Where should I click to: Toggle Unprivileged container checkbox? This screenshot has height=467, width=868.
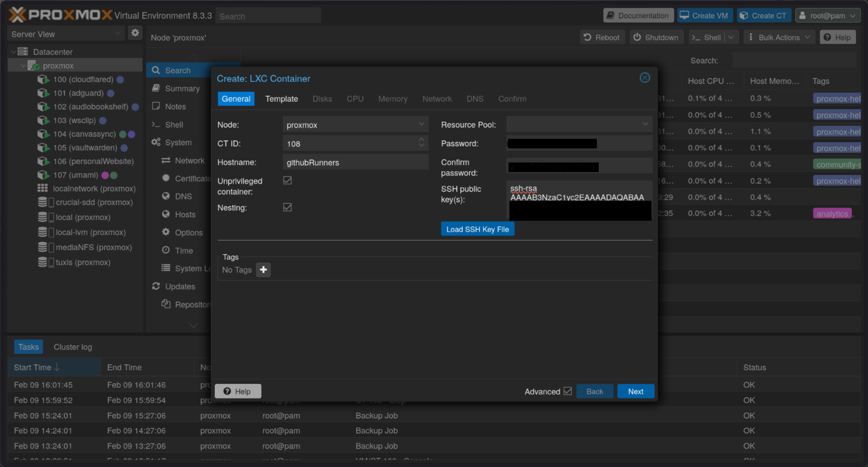(x=288, y=180)
